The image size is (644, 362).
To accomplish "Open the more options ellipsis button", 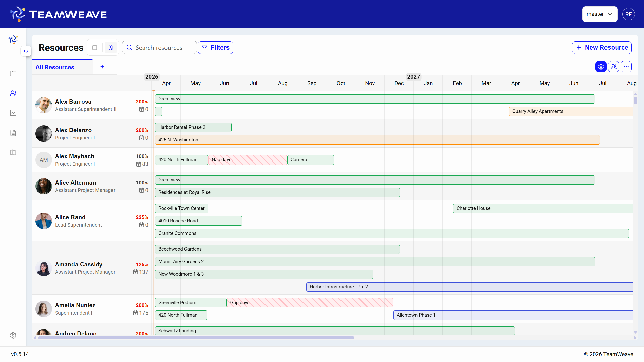I will [x=626, y=67].
